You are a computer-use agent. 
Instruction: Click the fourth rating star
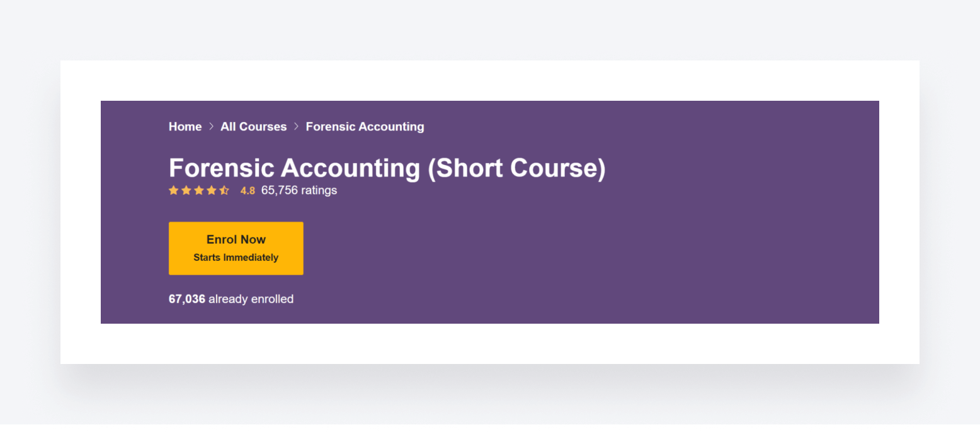tap(212, 190)
